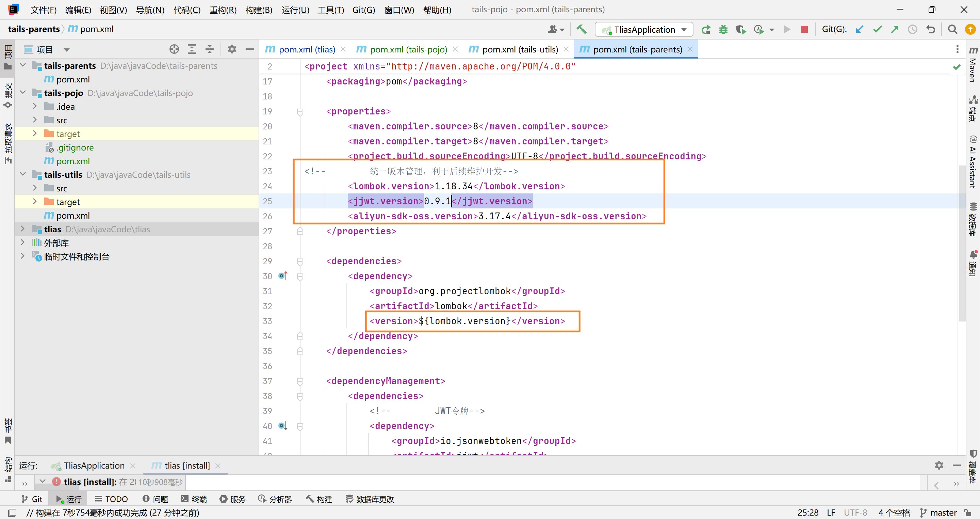The height and width of the screenshot is (519, 980).
Task: Expand target folder under tails-pojo
Action: click(x=35, y=133)
